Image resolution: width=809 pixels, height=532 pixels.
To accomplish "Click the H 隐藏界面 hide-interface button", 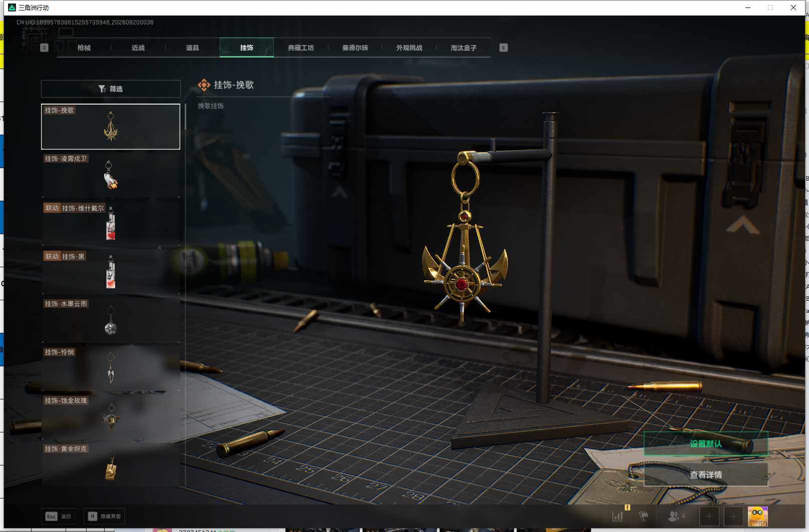I will pos(104,516).
